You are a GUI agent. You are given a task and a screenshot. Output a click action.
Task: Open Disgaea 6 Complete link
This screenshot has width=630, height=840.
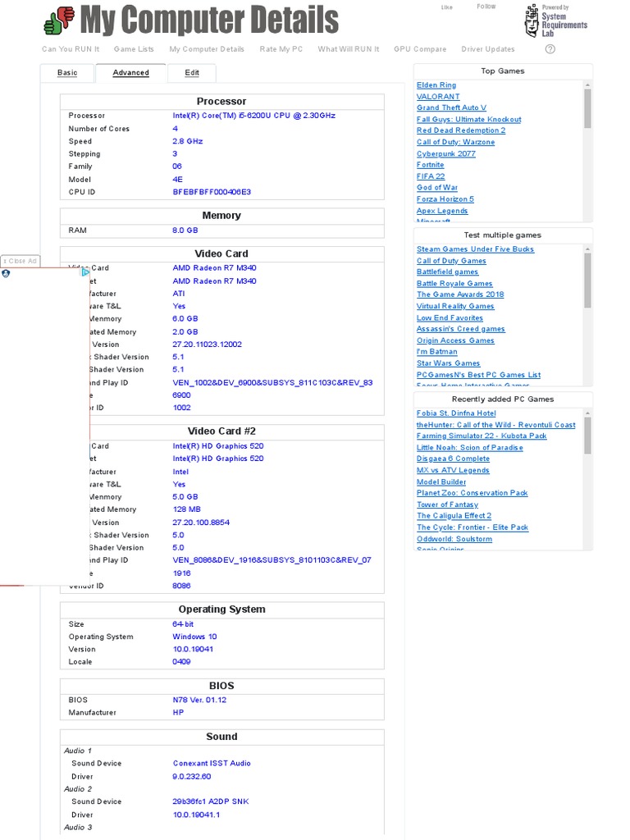pyautogui.click(x=453, y=459)
